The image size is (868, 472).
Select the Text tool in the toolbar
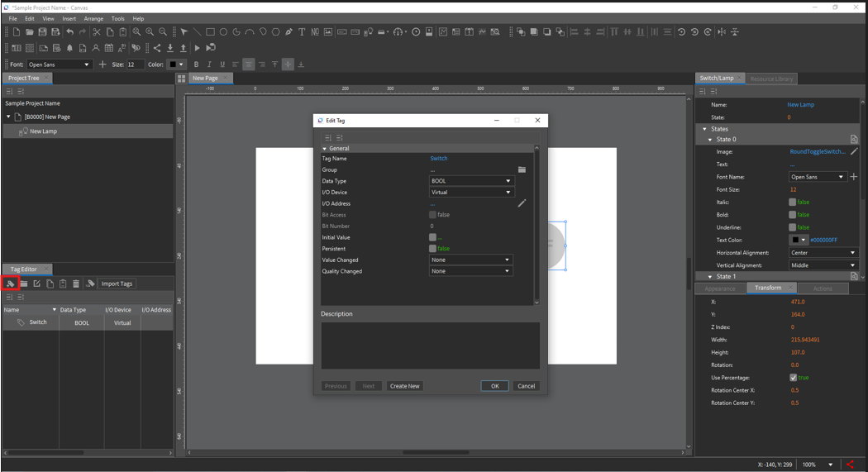(x=302, y=32)
